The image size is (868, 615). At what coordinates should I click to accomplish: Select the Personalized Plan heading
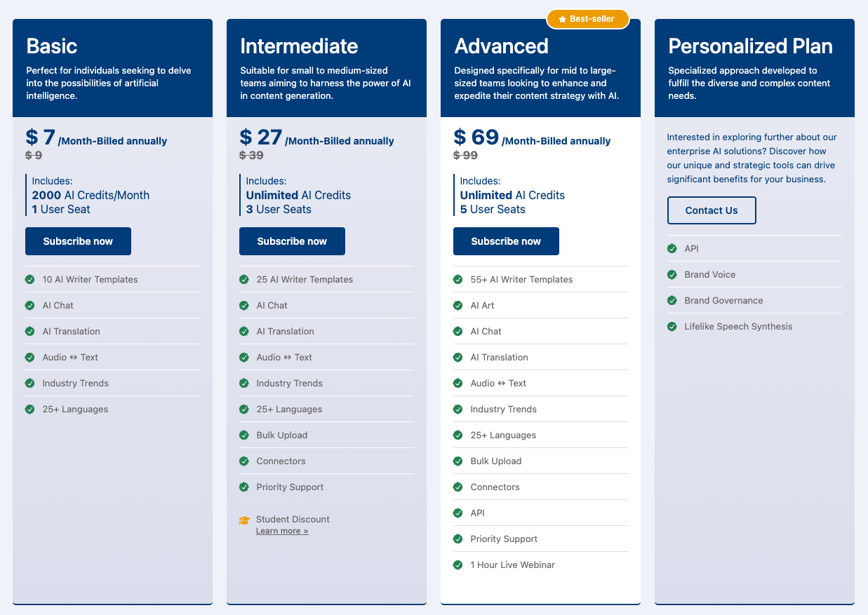pos(750,46)
